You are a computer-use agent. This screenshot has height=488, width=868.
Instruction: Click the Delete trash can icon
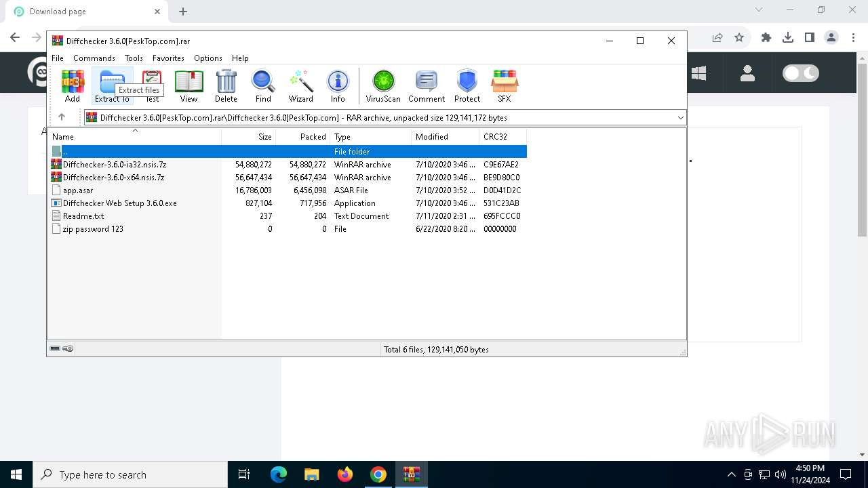tap(226, 86)
